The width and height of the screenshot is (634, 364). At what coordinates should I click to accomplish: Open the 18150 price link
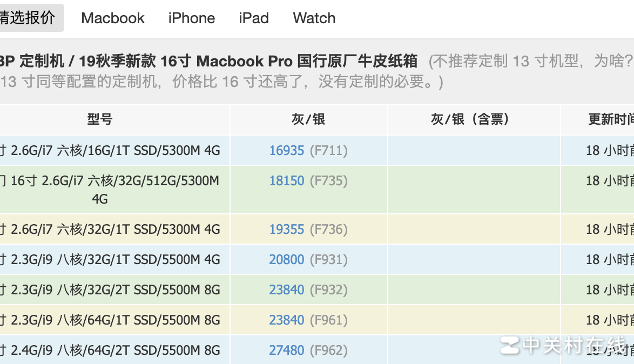pos(287,181)
